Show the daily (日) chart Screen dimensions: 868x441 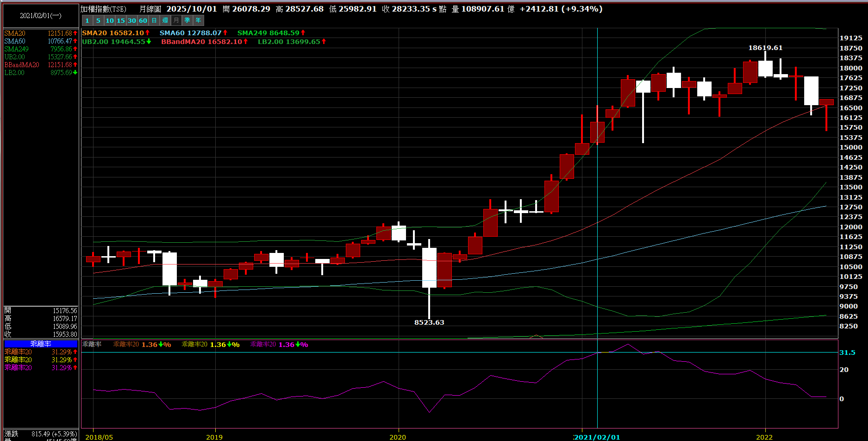154,20
